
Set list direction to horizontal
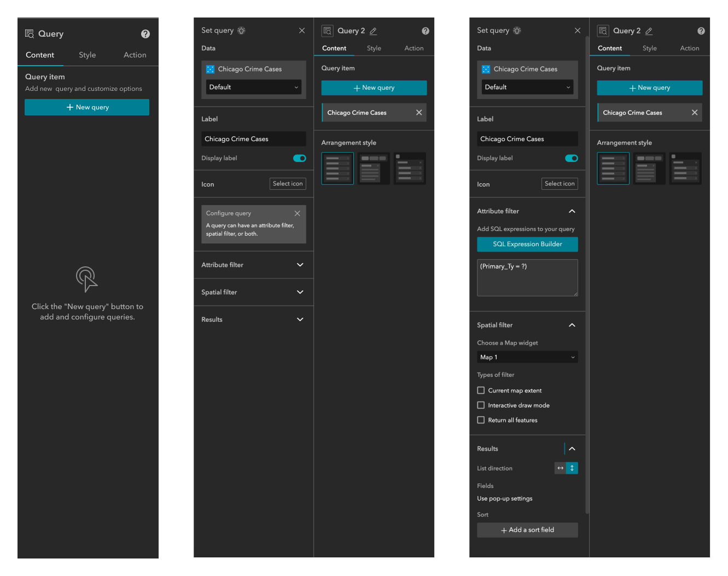point(560,468)
